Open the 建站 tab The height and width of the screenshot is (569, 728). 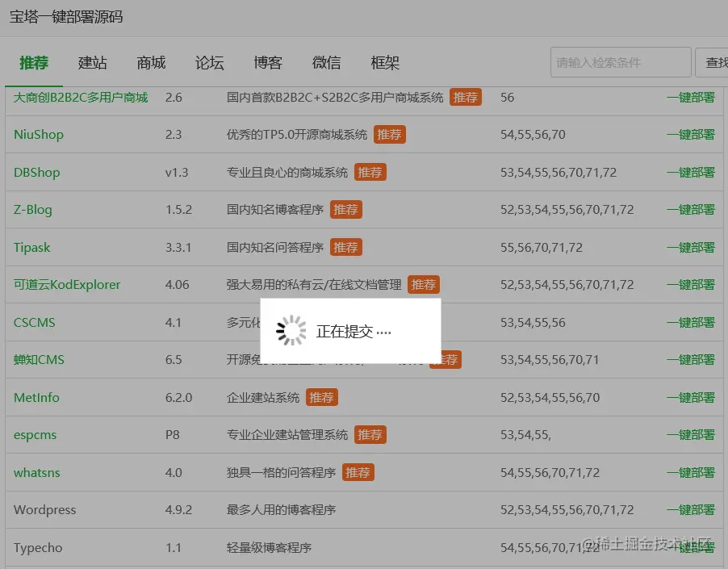point(92,63)
